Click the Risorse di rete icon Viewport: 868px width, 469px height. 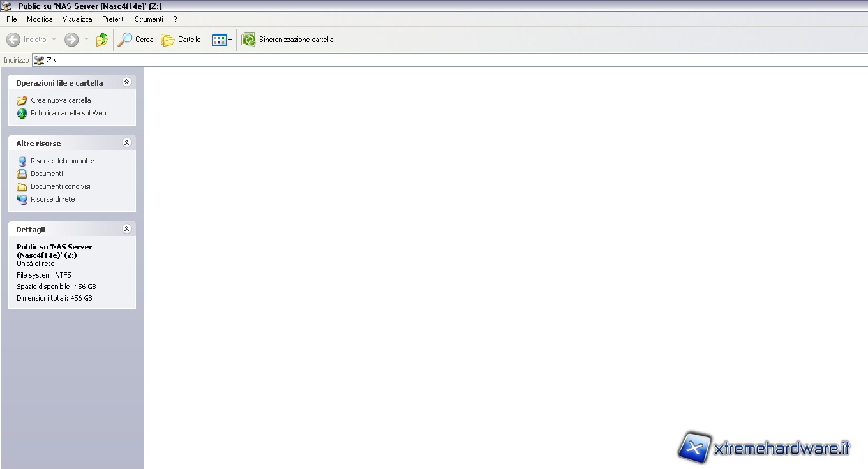click(x=22, y=199)
